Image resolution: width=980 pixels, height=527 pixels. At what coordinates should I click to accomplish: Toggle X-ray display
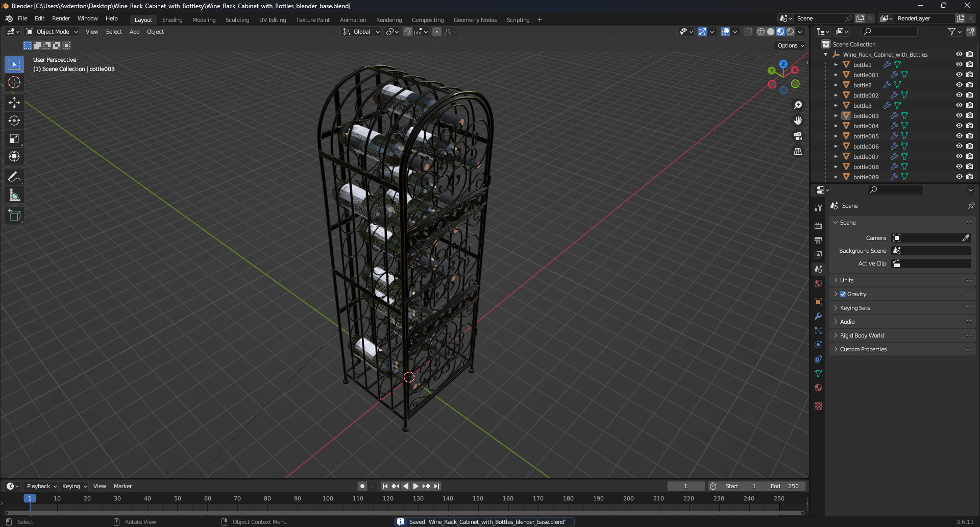tap(748, 32)
